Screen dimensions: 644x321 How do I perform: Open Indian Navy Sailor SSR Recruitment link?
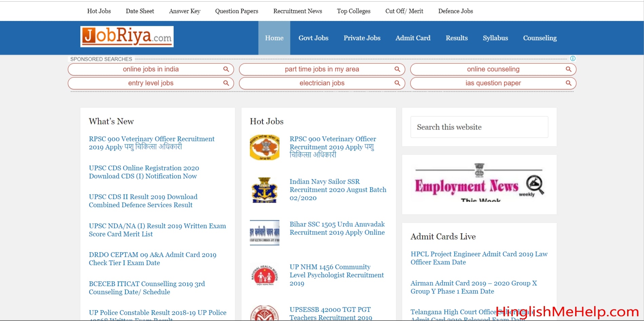click(338, 189)
